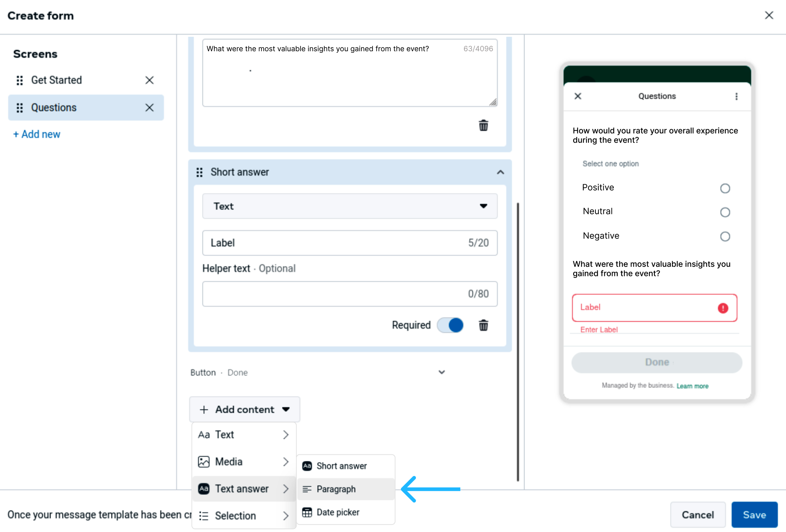
Task: Expand the Button Done section
Action: [x=442, y=372]
